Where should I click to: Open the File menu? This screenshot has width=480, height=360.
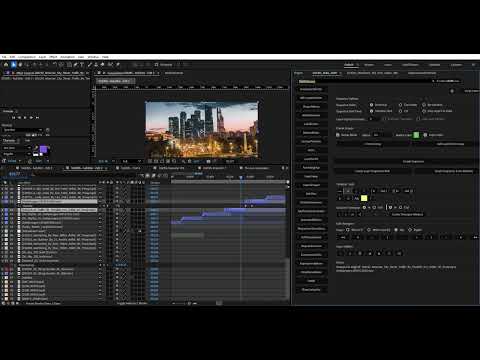click(x=4, y=57)
